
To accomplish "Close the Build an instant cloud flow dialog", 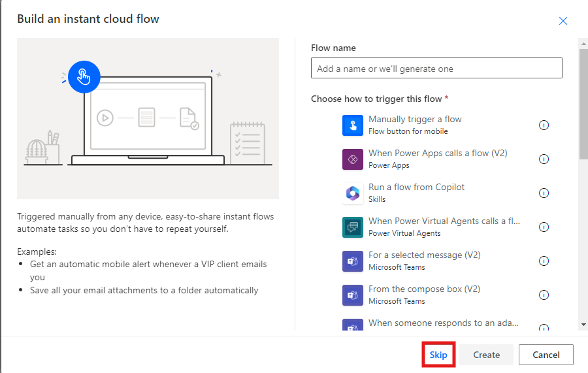I will coord(563,21).
